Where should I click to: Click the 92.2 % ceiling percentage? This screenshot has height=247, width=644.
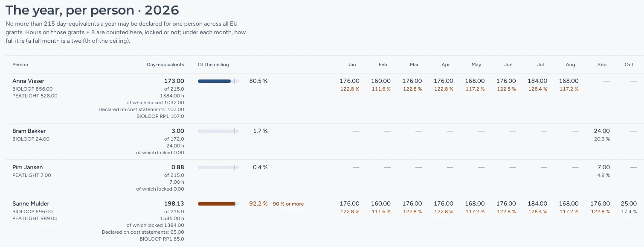tap(258, 203)
